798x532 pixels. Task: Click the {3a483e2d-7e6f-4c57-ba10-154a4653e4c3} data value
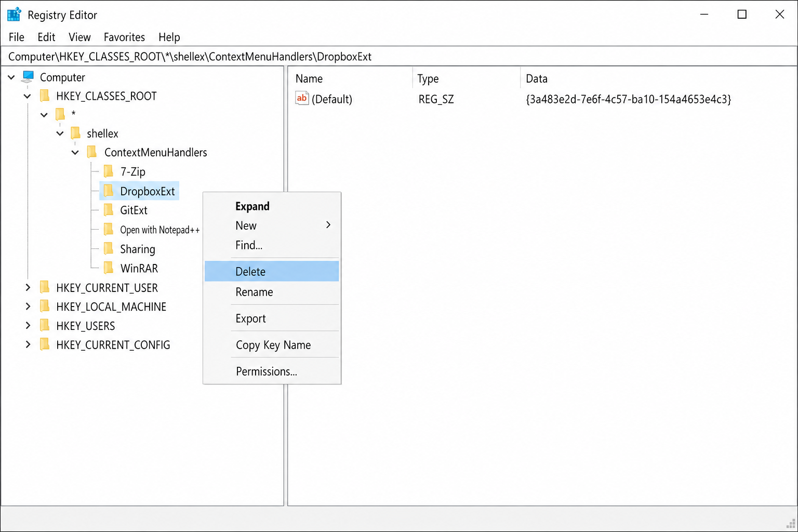coord(629,99)
